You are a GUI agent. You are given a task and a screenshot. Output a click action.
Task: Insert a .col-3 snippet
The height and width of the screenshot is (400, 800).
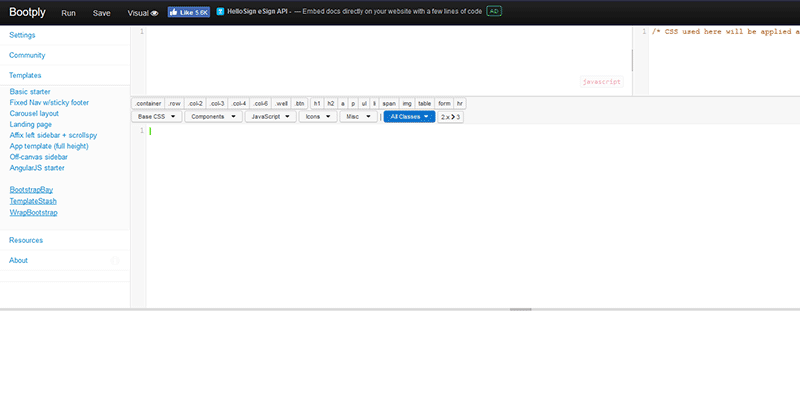(217, 104)
